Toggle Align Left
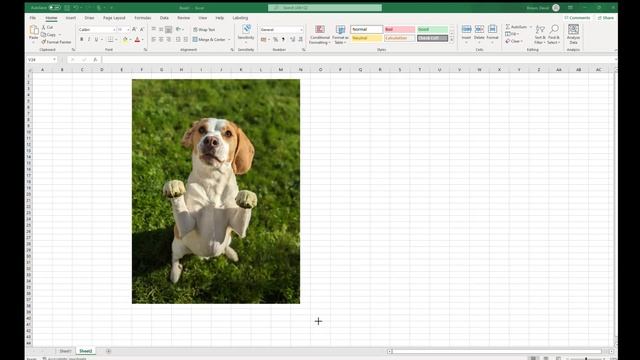640x360 pixels. [x=153, y=40]
